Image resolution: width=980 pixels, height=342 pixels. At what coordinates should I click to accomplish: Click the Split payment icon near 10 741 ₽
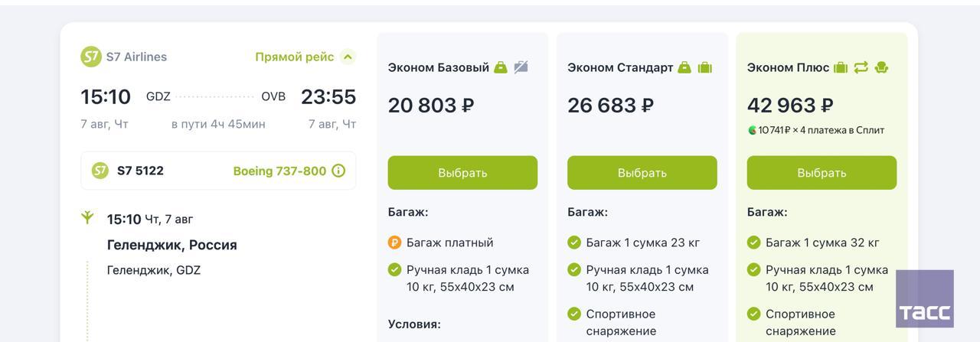click(752, 130)
